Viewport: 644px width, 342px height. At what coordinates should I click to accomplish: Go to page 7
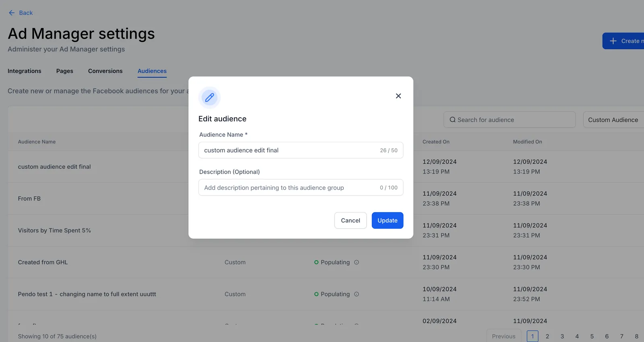(x=622, y=336)
